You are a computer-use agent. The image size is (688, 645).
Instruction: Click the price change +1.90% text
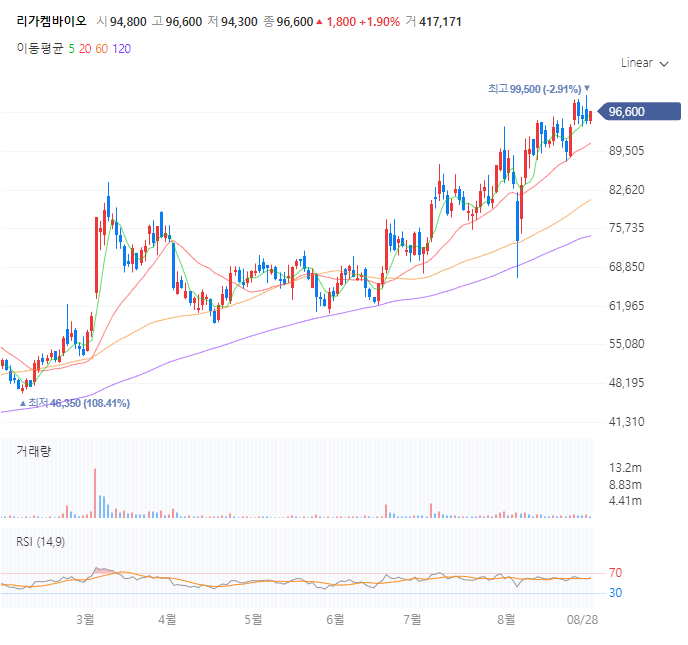tap(380, 22)
